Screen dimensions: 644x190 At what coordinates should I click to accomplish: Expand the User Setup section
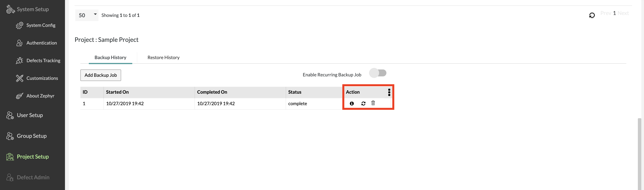30,115
